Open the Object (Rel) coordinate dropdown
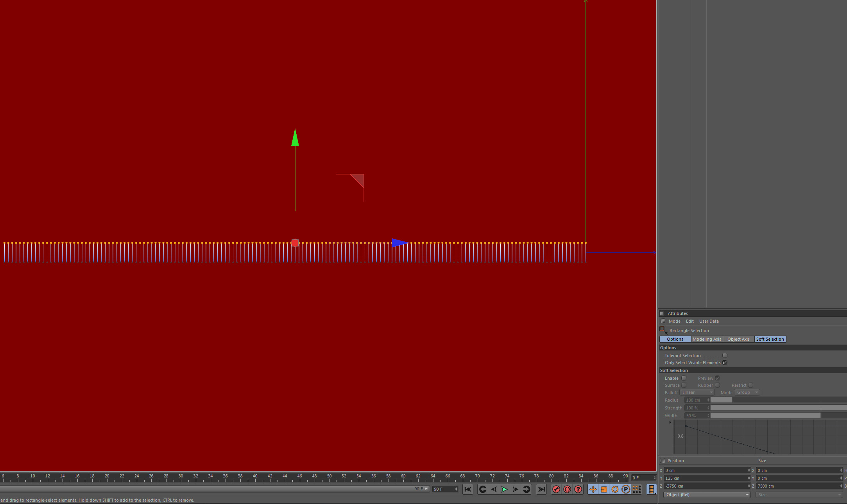 coord(707,495)
